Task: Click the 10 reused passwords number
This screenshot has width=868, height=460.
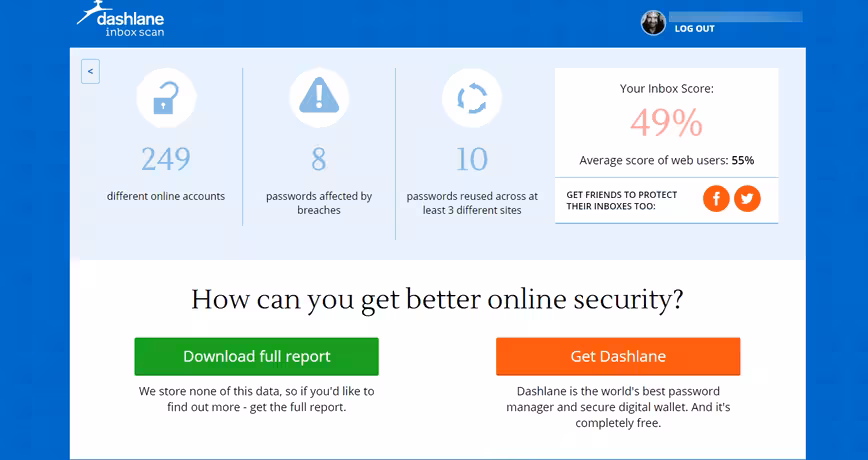Action: [x=472, y=159]
